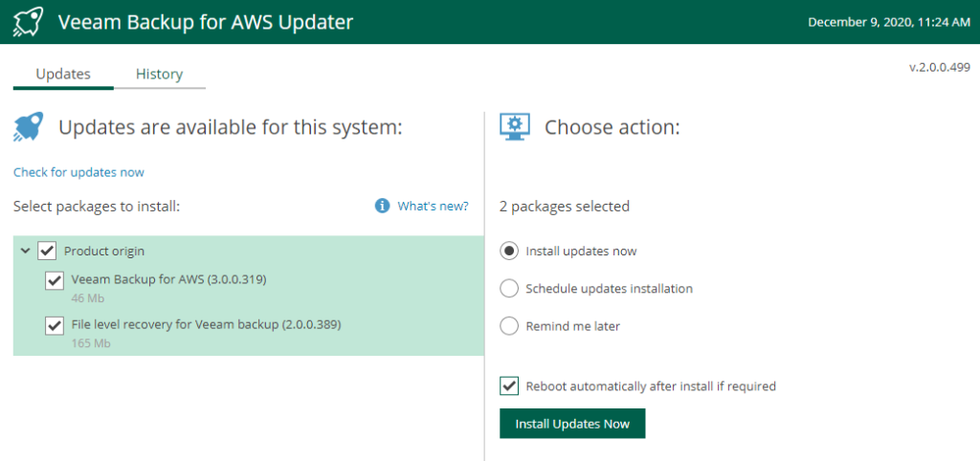The image size is (980, 461).
Task: Click the Veeam rocket logo in header
Action: [x=28, y=22]
